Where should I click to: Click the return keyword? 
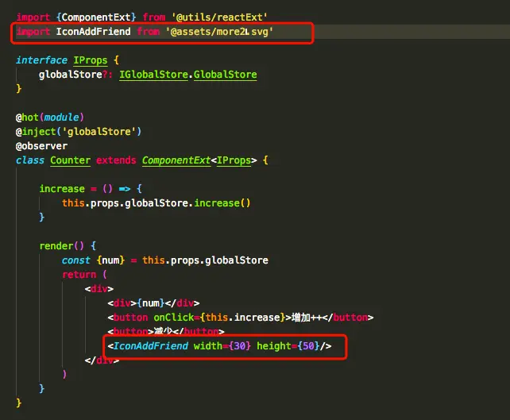[x=79, y=275]
